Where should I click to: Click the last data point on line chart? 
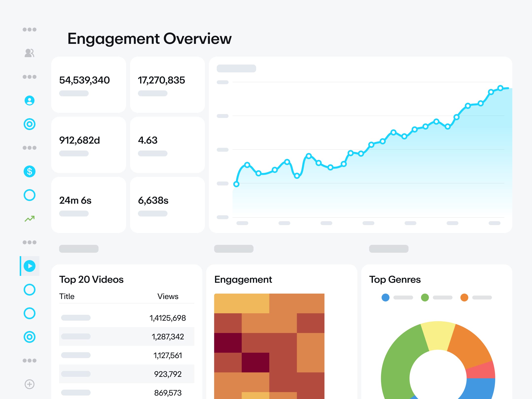500,88
